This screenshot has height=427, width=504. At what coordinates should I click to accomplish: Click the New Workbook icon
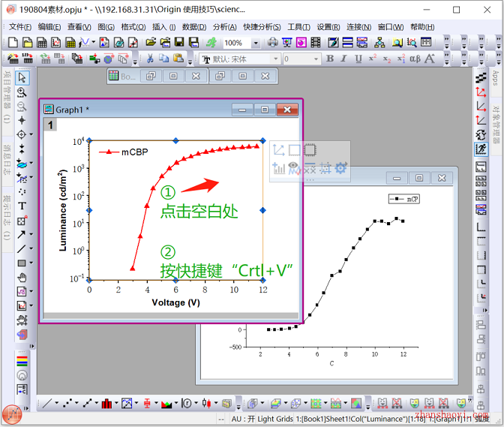point(41,43)
